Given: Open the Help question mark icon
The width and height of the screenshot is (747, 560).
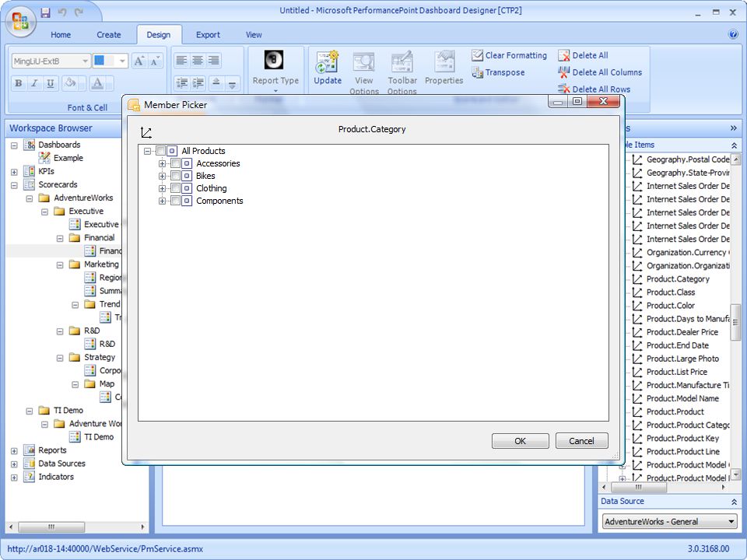Looking at the screenshot, I should [x=733, y=34].
